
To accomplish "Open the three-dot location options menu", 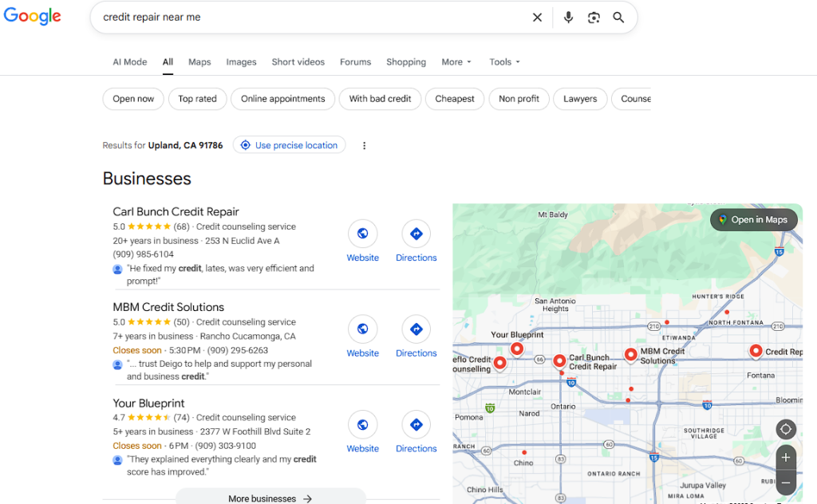I will pyautogui.click(x=364, y=146).
